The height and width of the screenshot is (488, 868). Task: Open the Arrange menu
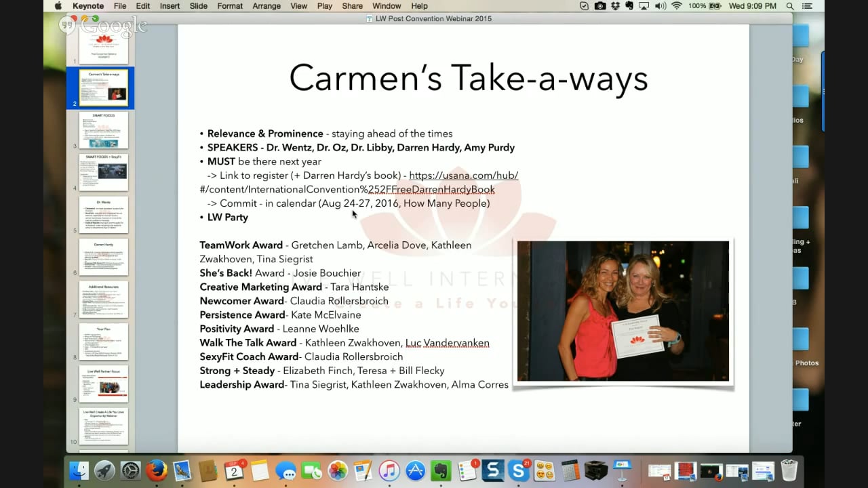pos(267,6)
